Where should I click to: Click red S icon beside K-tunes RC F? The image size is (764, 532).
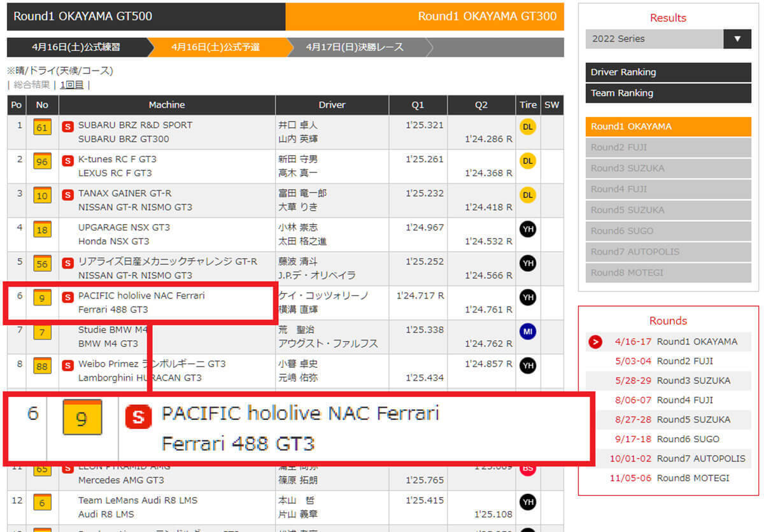coord(67,160)
